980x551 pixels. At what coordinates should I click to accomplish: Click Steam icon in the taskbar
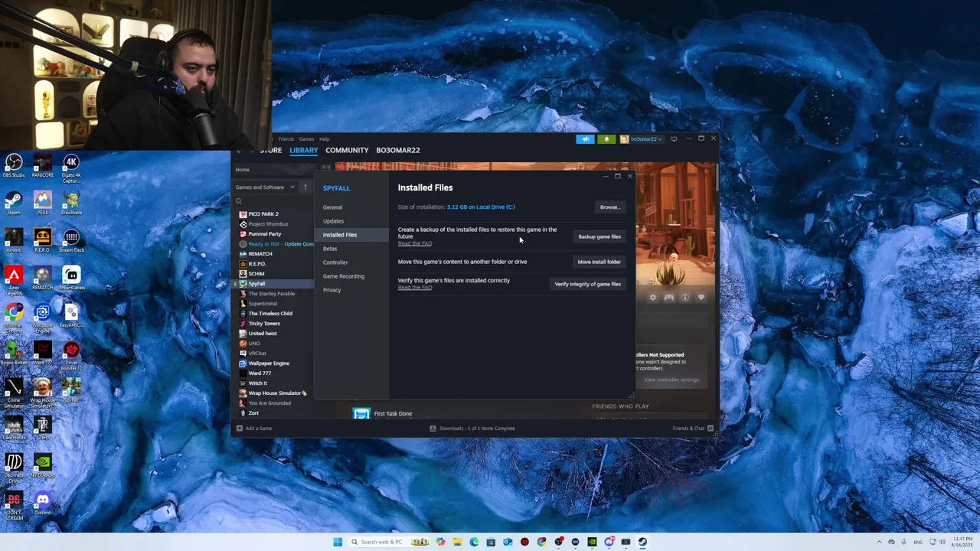642,542
